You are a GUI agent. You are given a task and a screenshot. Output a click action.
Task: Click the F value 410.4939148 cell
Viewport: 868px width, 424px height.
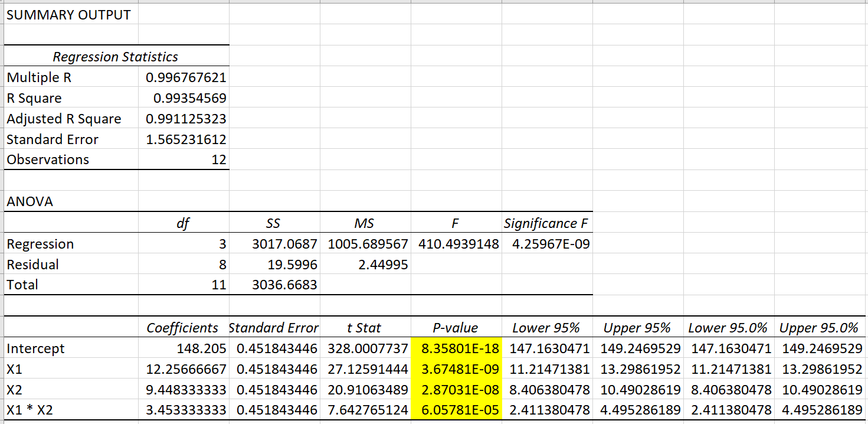458,244
